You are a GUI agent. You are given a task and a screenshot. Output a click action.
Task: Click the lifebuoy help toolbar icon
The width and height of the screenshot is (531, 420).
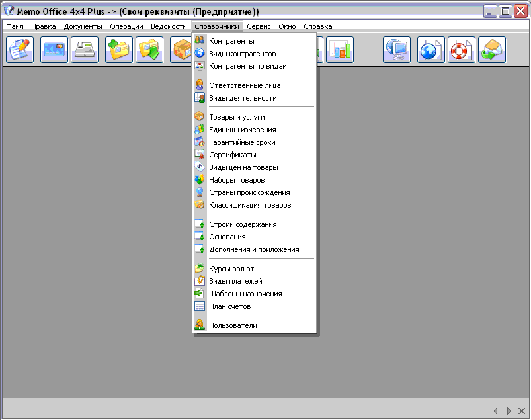[x=462, y=50]
